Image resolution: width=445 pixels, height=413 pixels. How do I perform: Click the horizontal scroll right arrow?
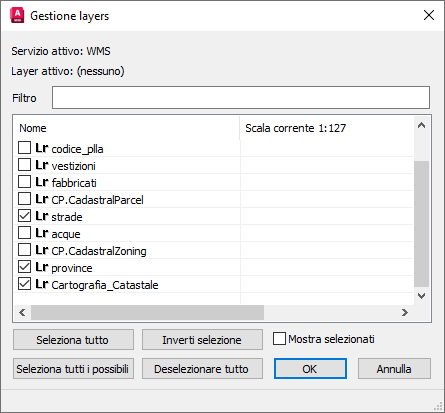pos(405,313)
